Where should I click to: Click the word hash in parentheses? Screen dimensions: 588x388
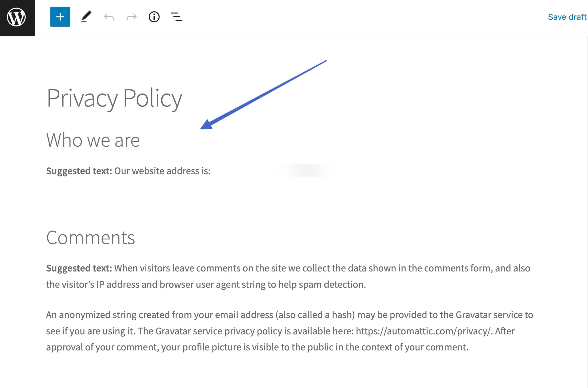(342, 315)
